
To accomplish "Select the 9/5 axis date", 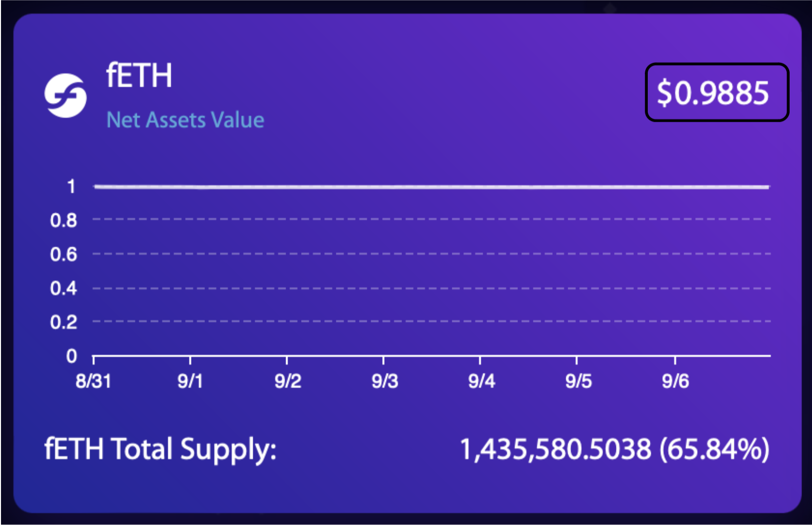I will coord(578,381).
